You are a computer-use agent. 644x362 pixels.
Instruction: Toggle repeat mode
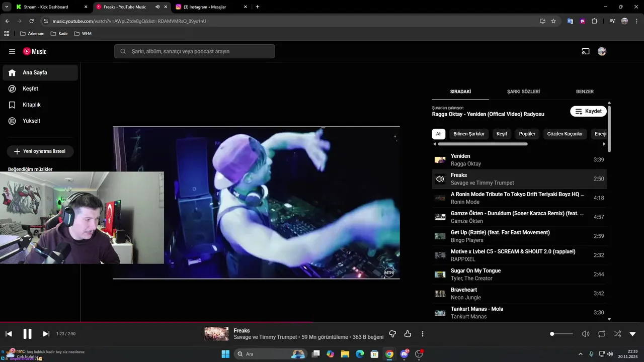[x=602, y=334]
